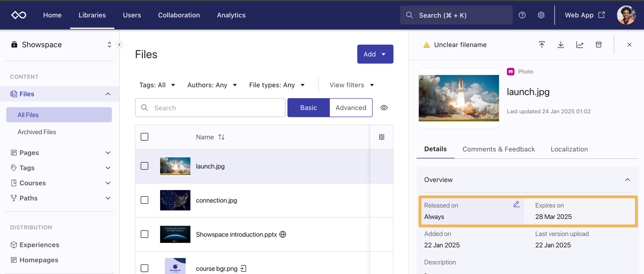Check the select-all files checkbox
The image size is (644, 274).
145,137
